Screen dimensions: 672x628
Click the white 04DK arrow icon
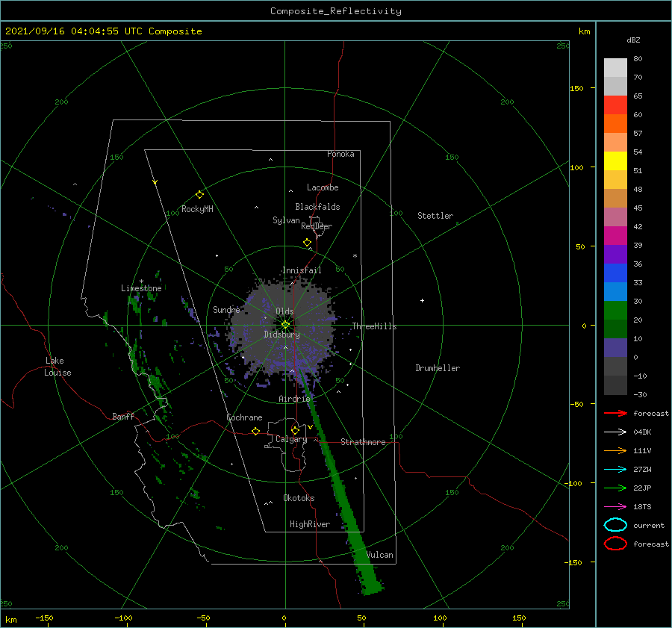click(x=615, y=432)
